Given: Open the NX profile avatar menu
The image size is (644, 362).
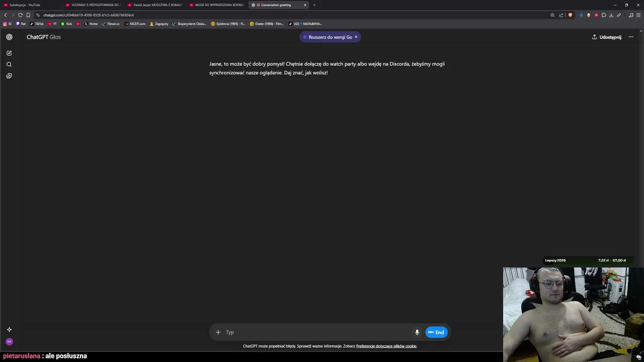Looking at the screenshot, I should tap(9, 342).
